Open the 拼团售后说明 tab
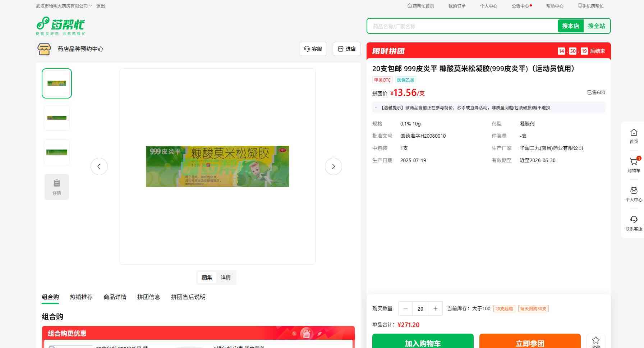The height and width of the screenshot is (348, 644). click(188, 297)
